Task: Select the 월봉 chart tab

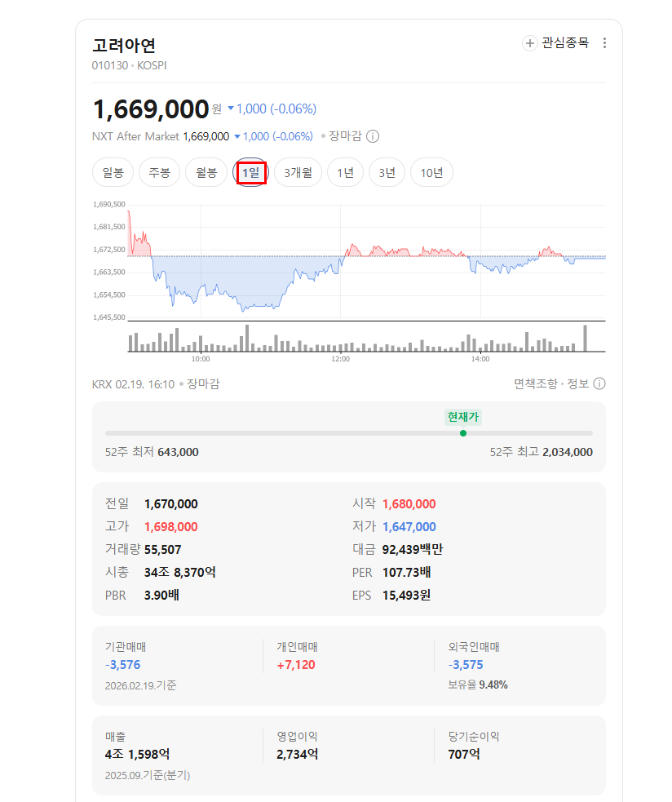Action: [x=206, y=173]
